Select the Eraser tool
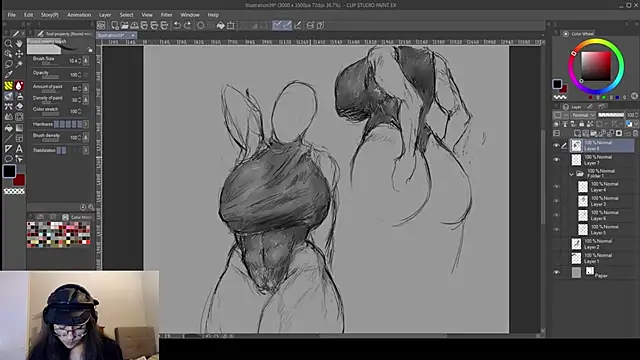The width and height of the screenshot is (640, 360). (19, 107)
